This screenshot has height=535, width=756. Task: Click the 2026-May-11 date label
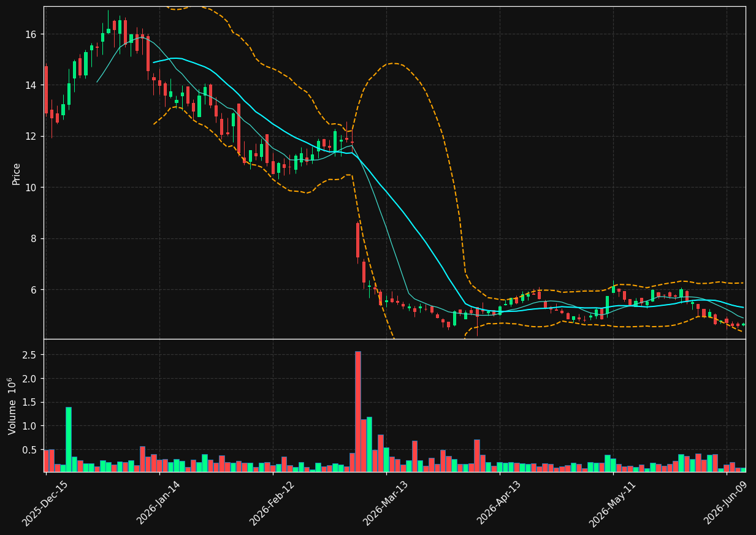point(611,503)
